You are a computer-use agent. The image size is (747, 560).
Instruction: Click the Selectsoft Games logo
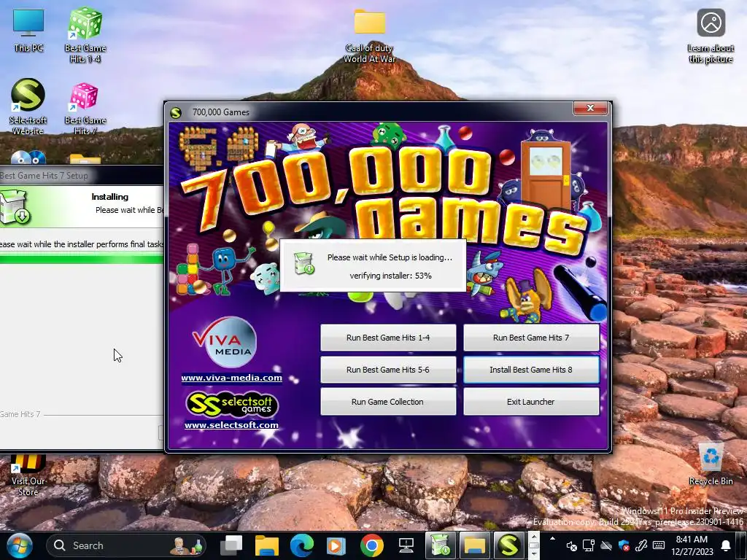click(231, 404)
